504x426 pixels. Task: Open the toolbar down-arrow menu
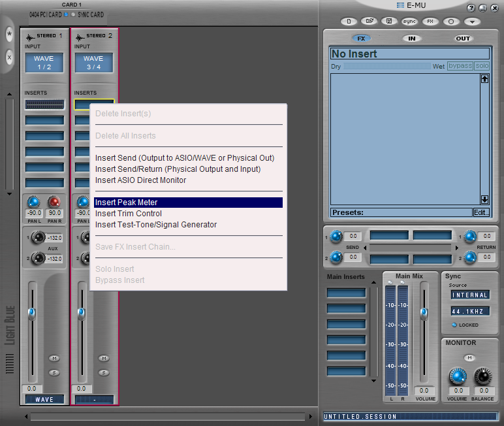[x=472, y=22]
